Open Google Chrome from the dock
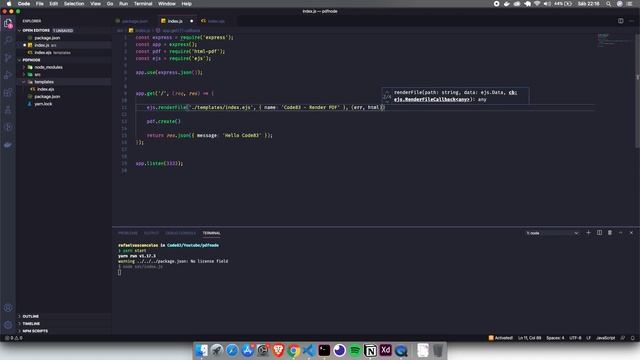640x360 pixels. (x=293, y=350)
